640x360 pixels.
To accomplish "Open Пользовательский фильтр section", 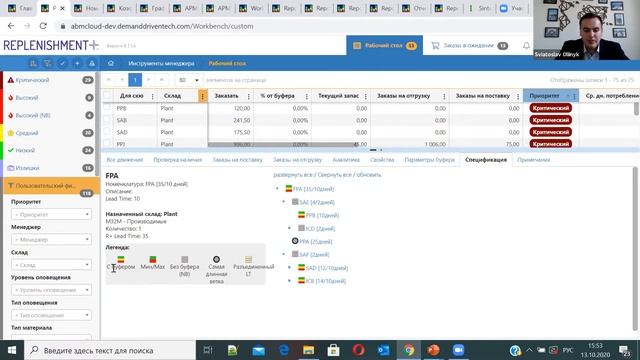I will tap(51, 186).
